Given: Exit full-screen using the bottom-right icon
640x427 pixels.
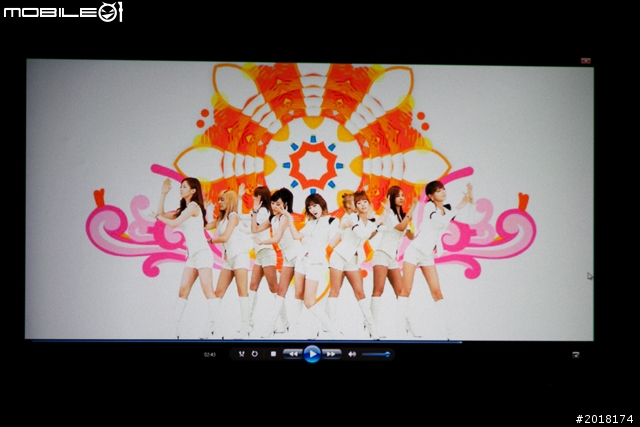Looking at the screenshot, I should (x=576, y=355).
